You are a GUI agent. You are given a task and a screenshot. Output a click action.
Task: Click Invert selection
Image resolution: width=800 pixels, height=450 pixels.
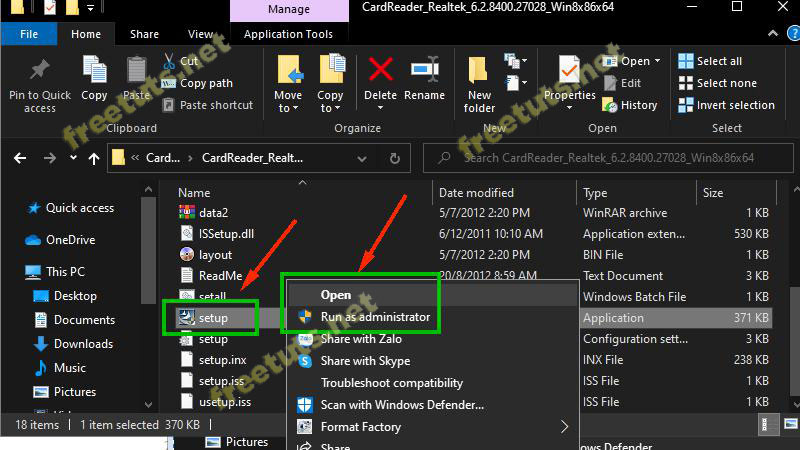(x=727, y=105)
